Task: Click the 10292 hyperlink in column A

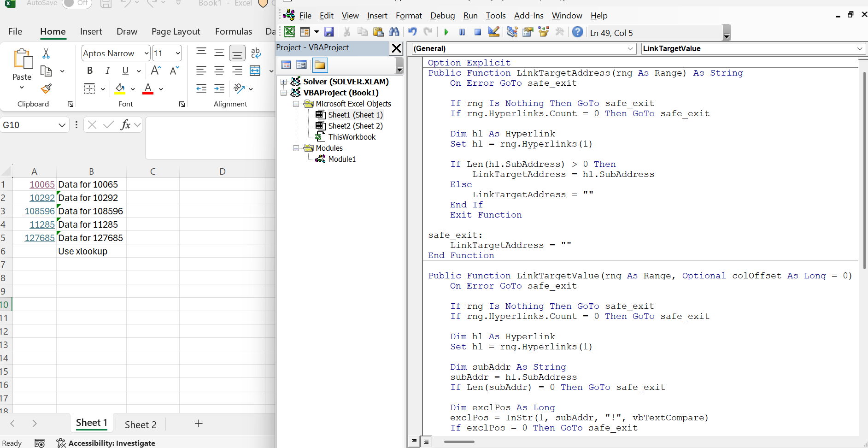Action: coord(42,198)
